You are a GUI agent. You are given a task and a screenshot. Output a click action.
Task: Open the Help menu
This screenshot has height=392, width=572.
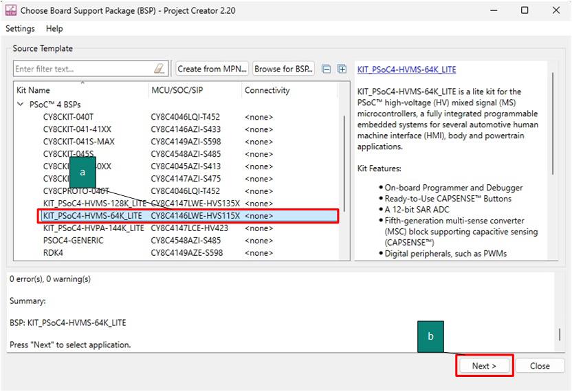54,28
